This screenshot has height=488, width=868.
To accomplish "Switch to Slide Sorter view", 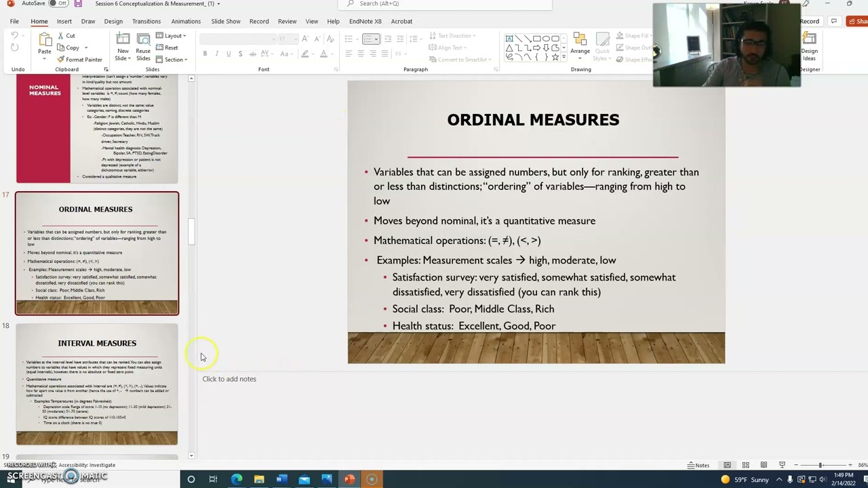I will point(745,465).
